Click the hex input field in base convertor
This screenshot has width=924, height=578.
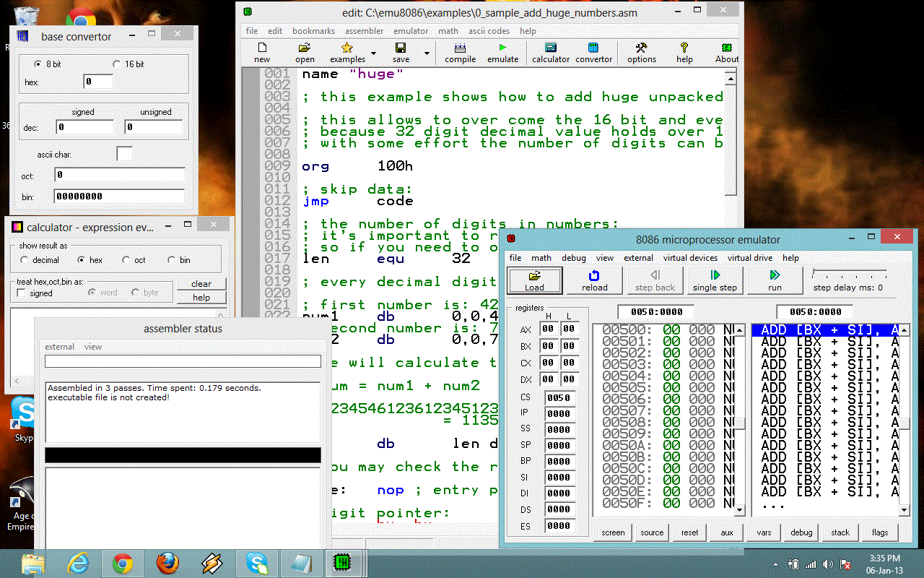(x=98, y=82)
